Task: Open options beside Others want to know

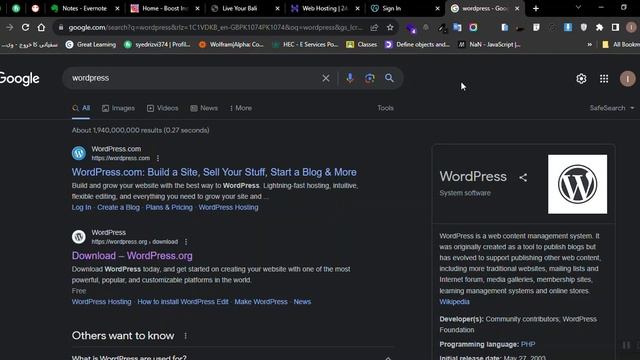Action: [x=185, y=336]
